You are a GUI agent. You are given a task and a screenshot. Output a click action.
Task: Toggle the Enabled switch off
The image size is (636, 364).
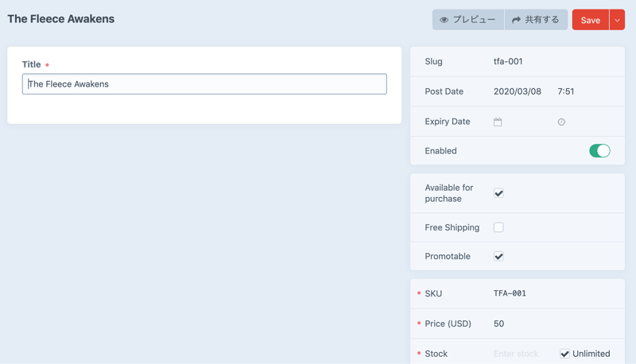[x=599, y=151]
